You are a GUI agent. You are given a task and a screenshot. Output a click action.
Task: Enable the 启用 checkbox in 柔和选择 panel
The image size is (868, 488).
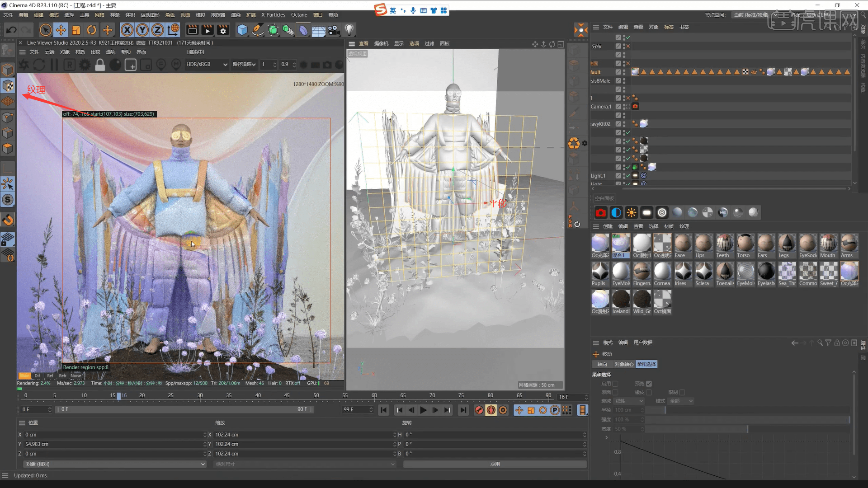[616, 383]
